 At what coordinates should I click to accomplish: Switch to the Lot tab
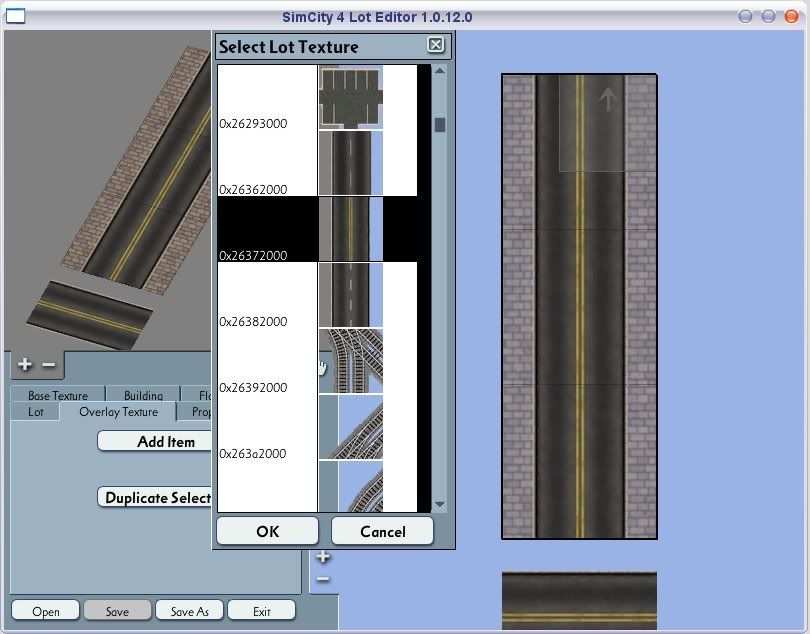tap(35, 412)
